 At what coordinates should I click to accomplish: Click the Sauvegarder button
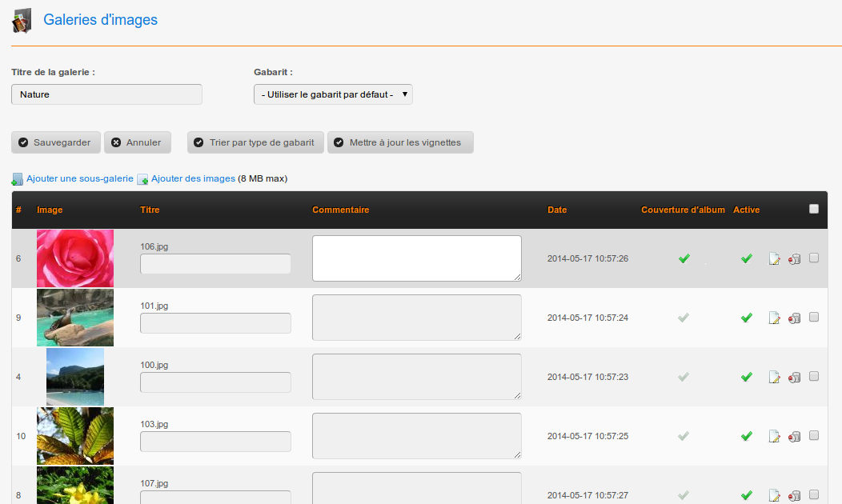point(56,142)
